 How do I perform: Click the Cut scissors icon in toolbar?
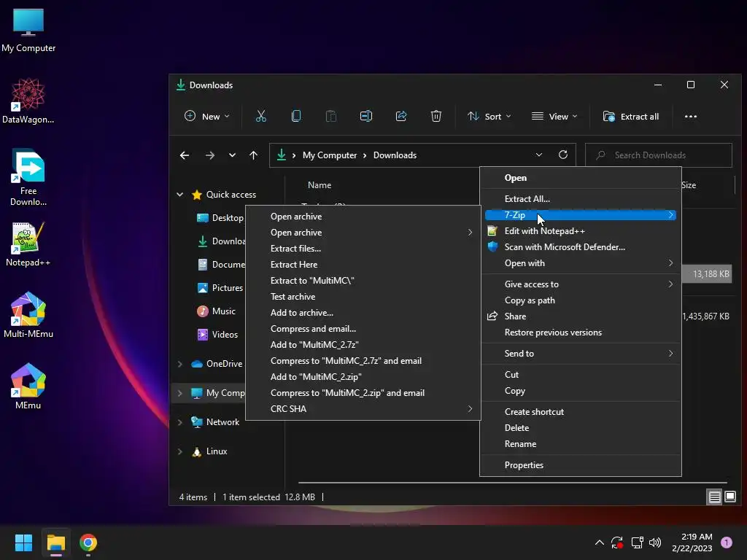pos(261,116)
